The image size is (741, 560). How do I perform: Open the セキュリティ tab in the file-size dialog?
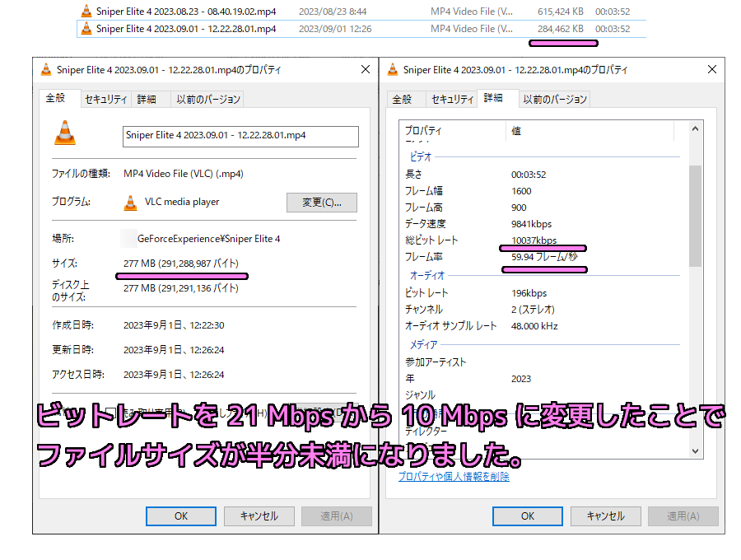(106, 100)
